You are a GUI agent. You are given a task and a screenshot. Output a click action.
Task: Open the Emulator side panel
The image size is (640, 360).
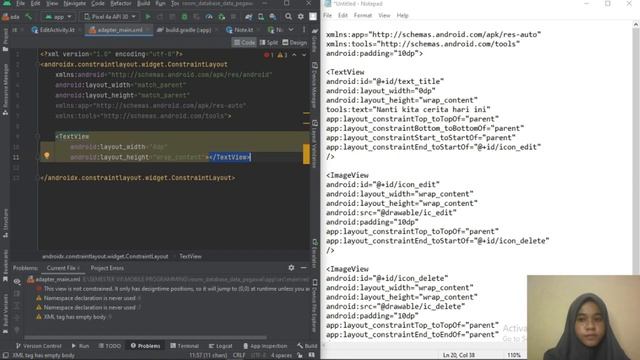315,253
